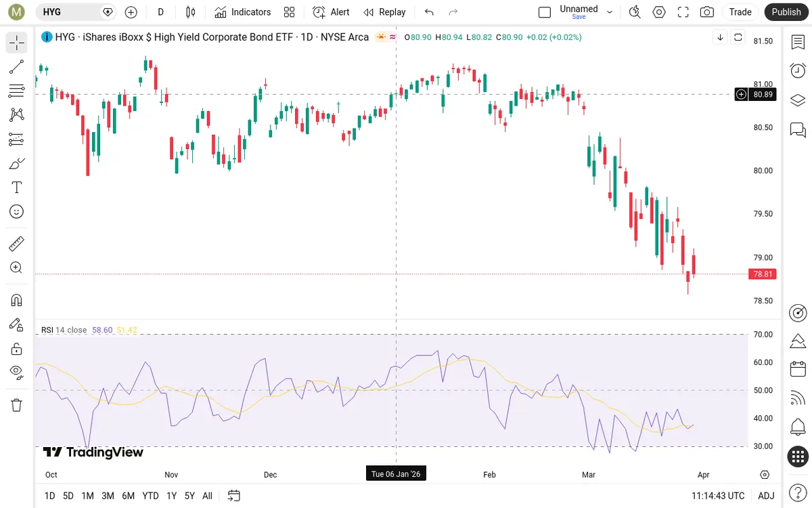The width and height of the screenshot is (812, 508).
Task: Click the 80.89 price plus button
Action: pos(741,94)
